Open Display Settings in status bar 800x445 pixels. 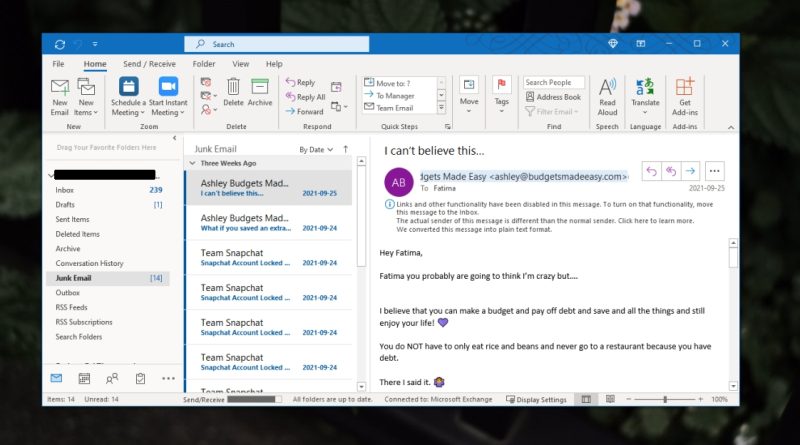(536, 400)
